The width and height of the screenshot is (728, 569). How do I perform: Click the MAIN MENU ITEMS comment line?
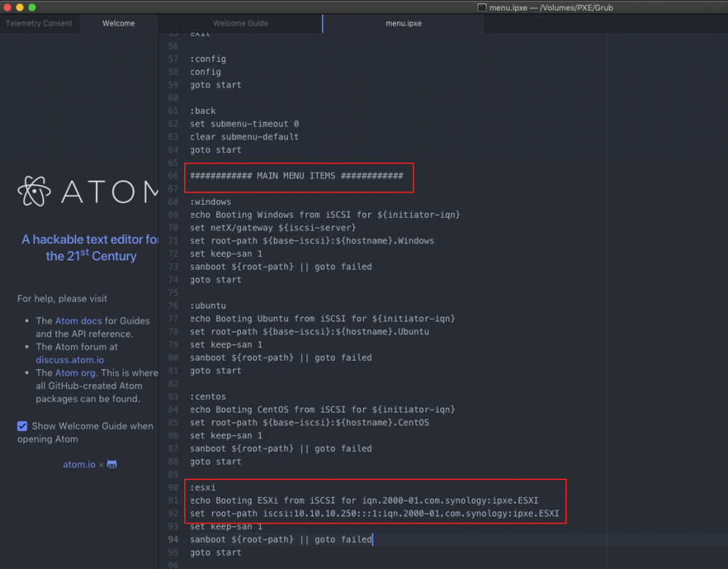pyautogui.click(x=296, y=176)
